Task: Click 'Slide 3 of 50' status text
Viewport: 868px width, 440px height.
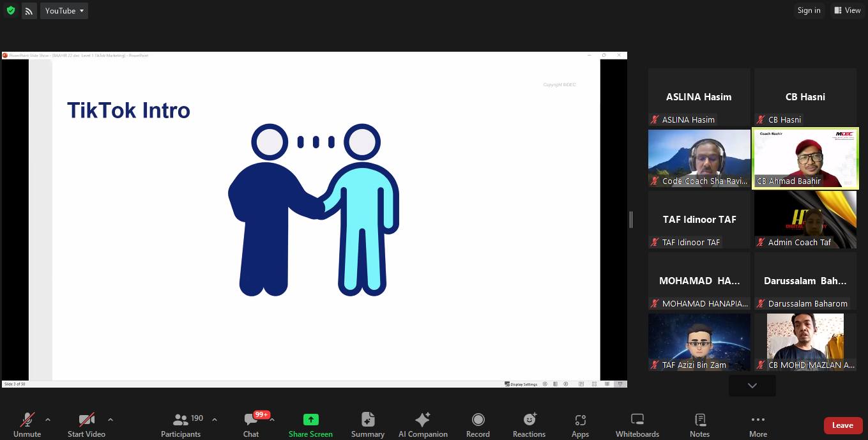Action: [15, 384]
